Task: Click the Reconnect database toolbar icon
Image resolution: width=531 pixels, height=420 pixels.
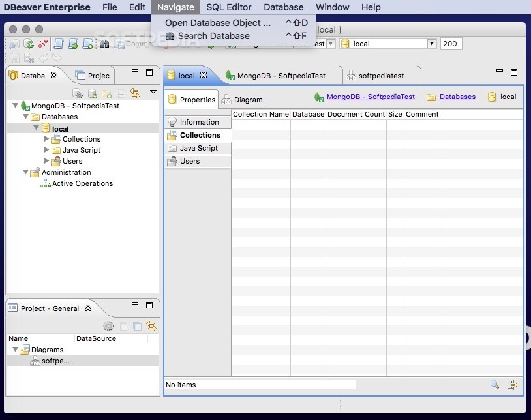Action: click(29, 44)
